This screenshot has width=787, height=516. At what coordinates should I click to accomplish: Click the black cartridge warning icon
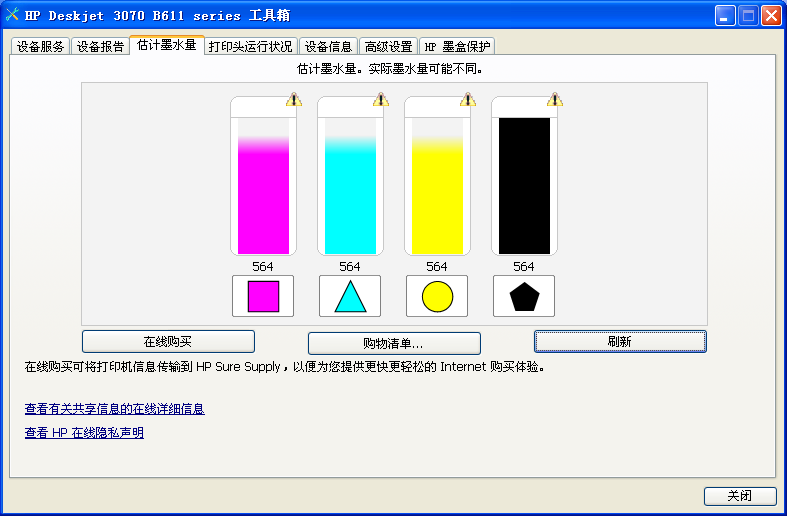tap(555, 99)
